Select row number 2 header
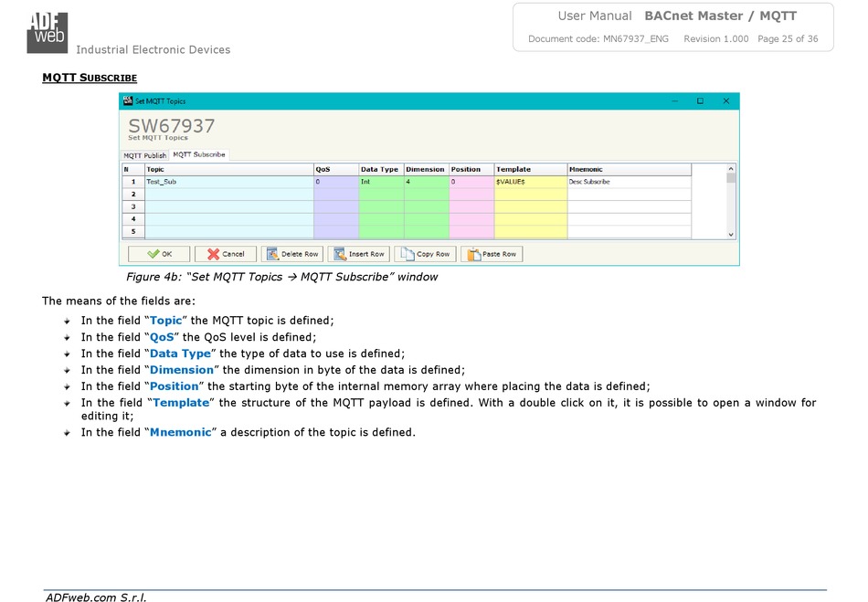This screenshot has width=868, height=602. click(x=133, y=195)
